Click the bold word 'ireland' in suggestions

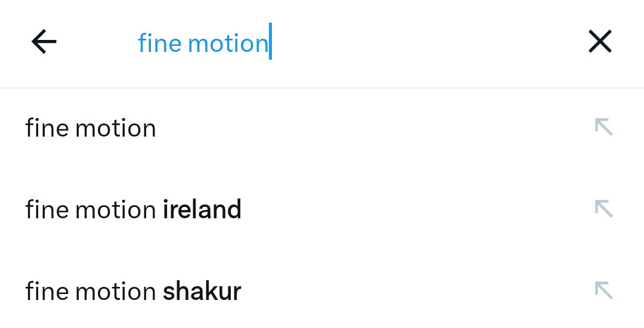(202, 209)
